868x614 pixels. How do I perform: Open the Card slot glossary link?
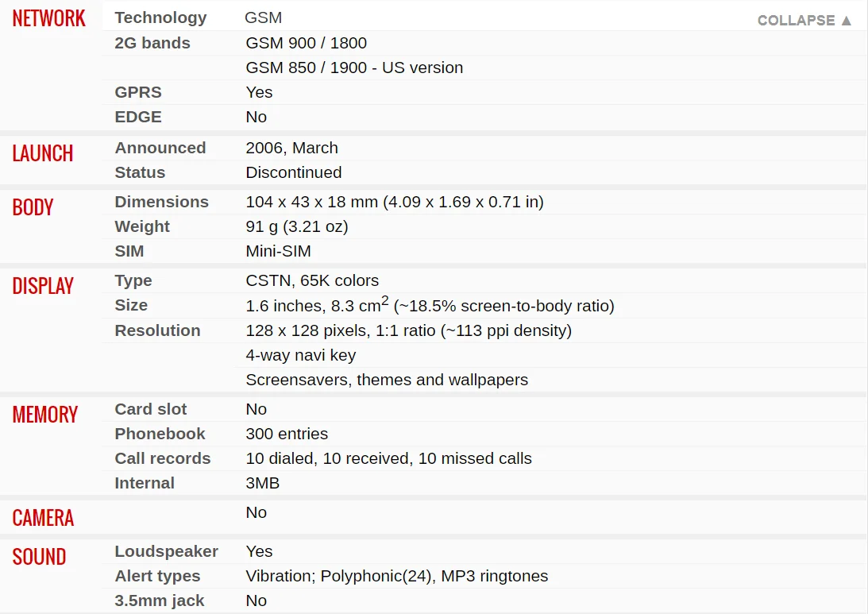click(151, 409)
